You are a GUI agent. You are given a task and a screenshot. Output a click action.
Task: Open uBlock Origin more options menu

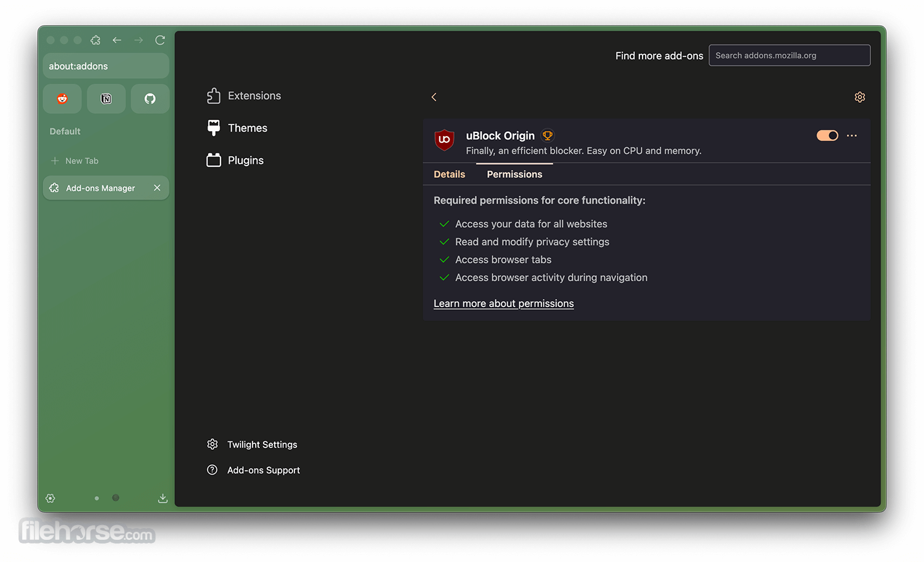852,135
